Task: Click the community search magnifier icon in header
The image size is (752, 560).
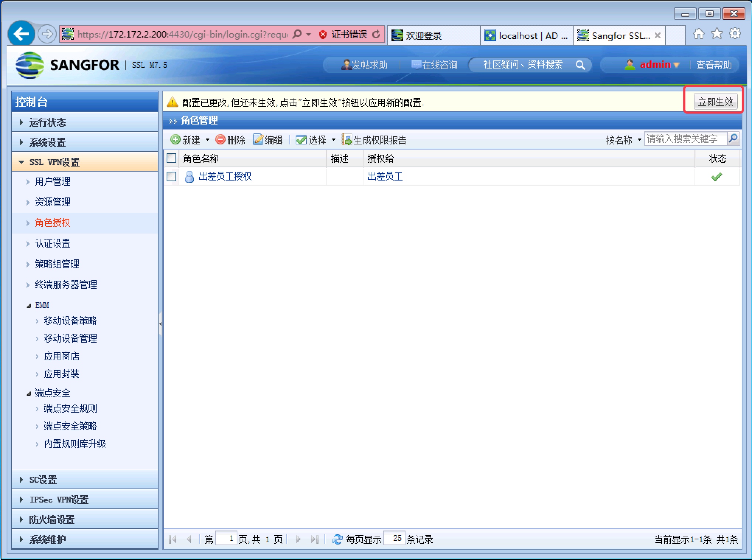Action: pyautogui.click(x=580, y=65)
